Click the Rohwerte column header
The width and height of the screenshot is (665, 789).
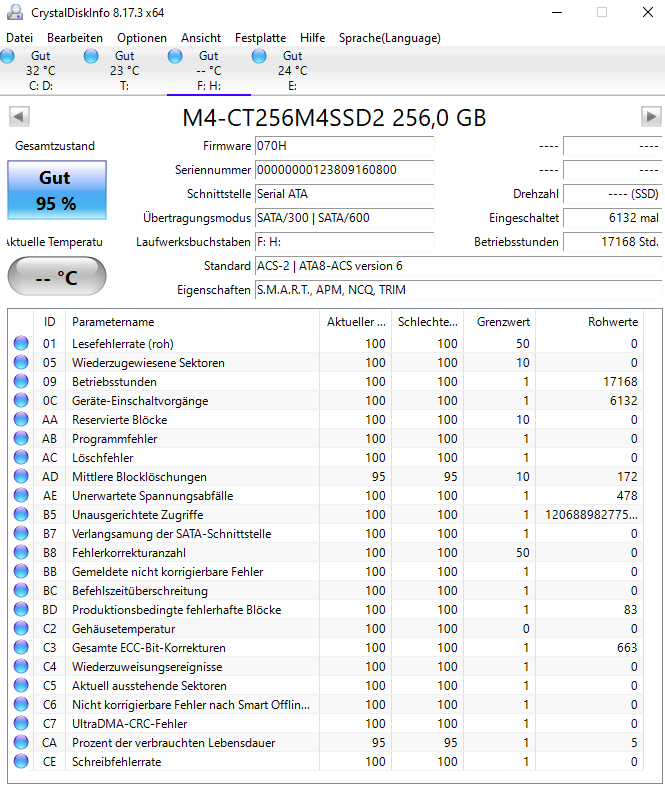coord(589,322)
